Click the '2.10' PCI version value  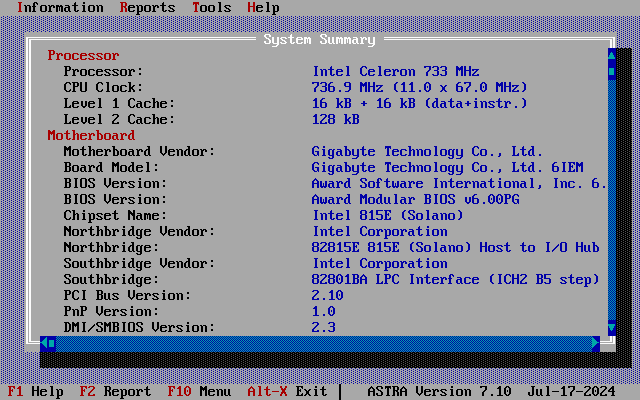click(327, 295)
